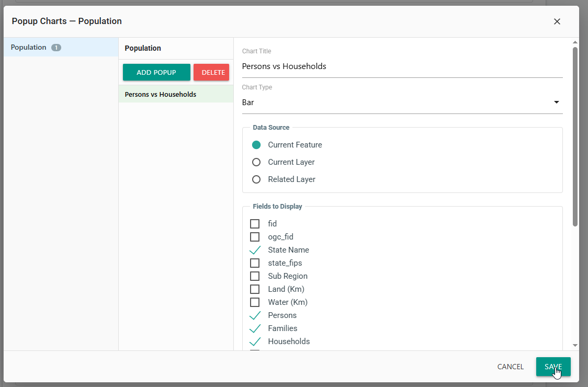This screenshot has width=588, height=387.
Task: Check the Water (Km) field checkbox
Action: [x=255, y=302]
